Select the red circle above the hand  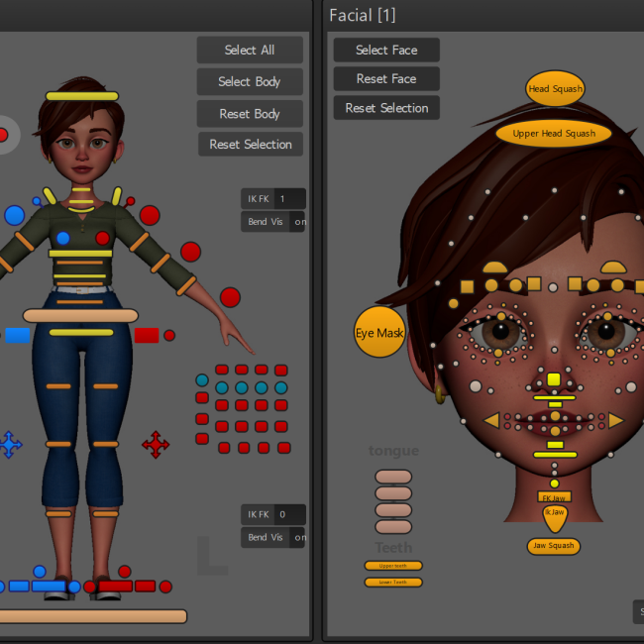coord(230,297)
